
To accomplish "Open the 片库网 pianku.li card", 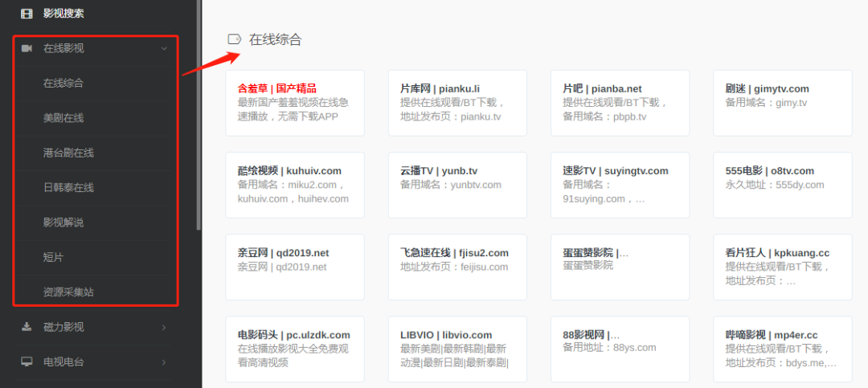I will [x=457, y=103].
